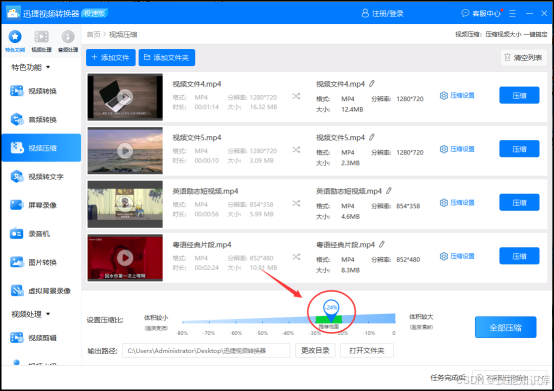Compress 视频文件5.mp4 with its 压缩 button

pyautogui.click(x=519, y=149)
